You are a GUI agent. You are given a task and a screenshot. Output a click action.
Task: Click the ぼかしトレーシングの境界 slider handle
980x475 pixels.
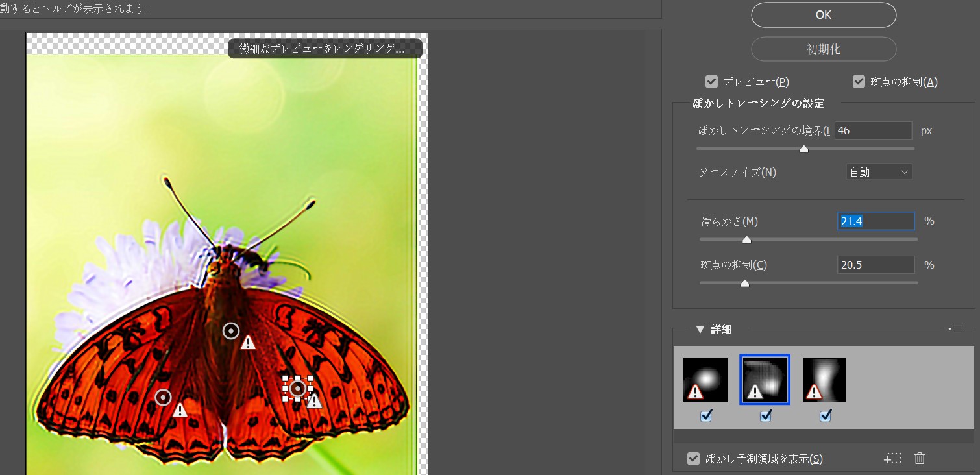click(x=803, y=149)
